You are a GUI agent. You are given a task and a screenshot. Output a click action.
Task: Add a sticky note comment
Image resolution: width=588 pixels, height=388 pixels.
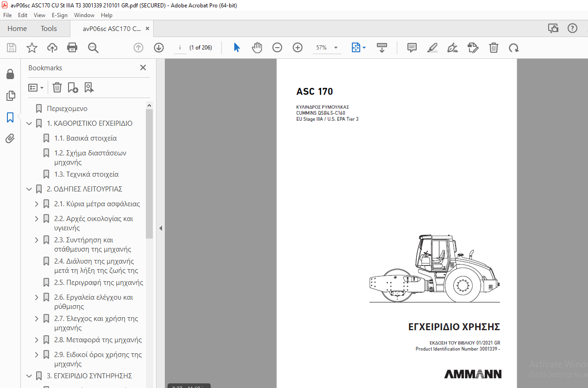(x=412, y=48)
